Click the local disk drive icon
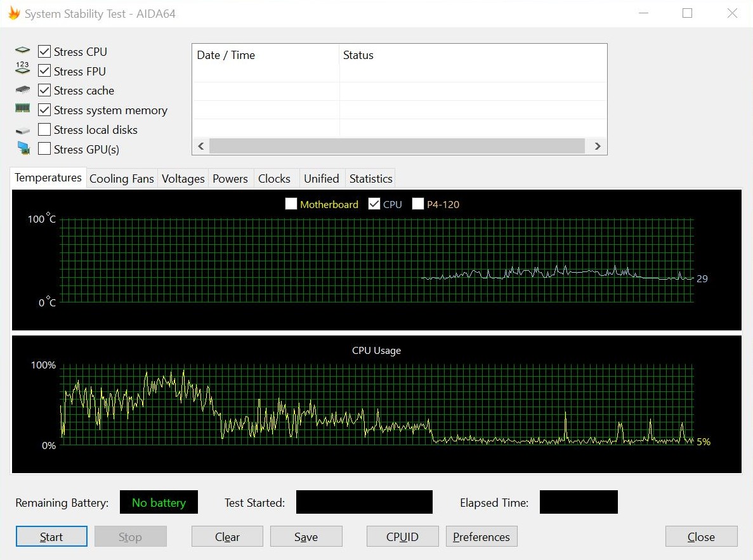The height and width of the screenshot is (560, 753). click(22, 131)
